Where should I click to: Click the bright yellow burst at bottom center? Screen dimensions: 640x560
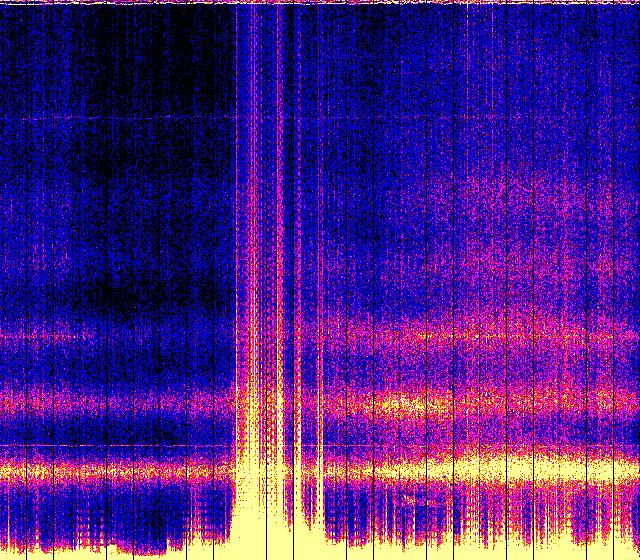(262, 525)
